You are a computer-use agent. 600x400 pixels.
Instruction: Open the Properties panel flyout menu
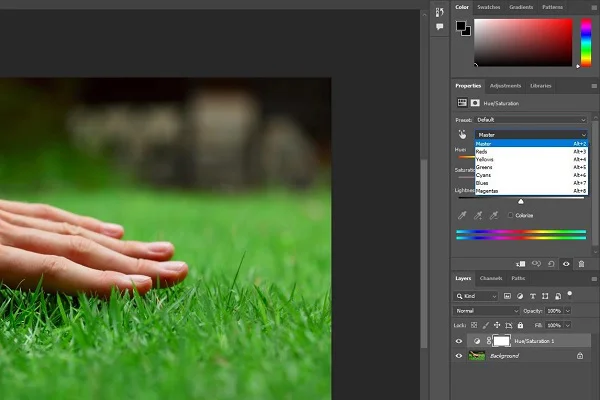[x=594, y=86]
